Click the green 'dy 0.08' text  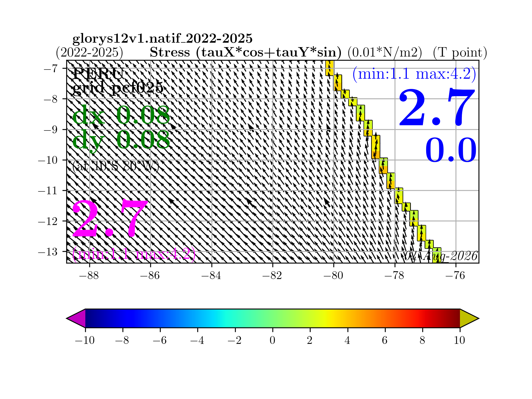[x=121, y=141]
